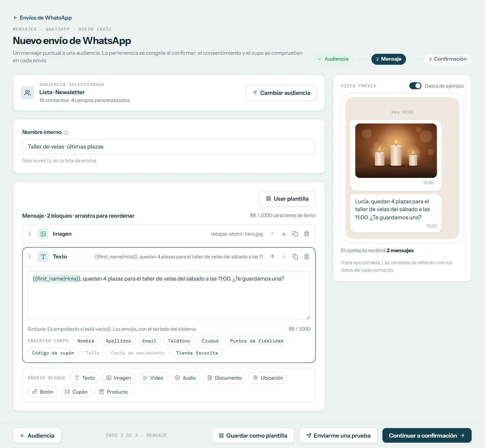This screenshot has width=485, height=448.
Task: Grab the Texto block drag handle
Action: pyautogui.click(x=30, y=257)
